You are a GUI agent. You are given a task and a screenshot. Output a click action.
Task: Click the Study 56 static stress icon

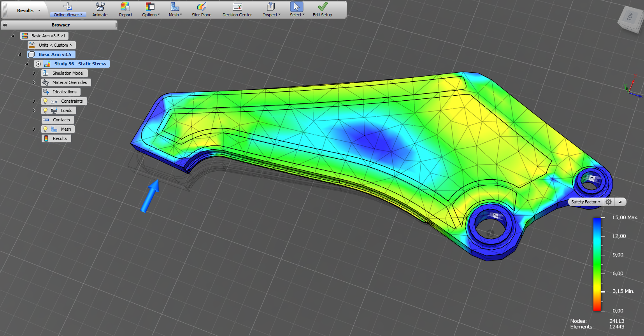coord(47,64)
